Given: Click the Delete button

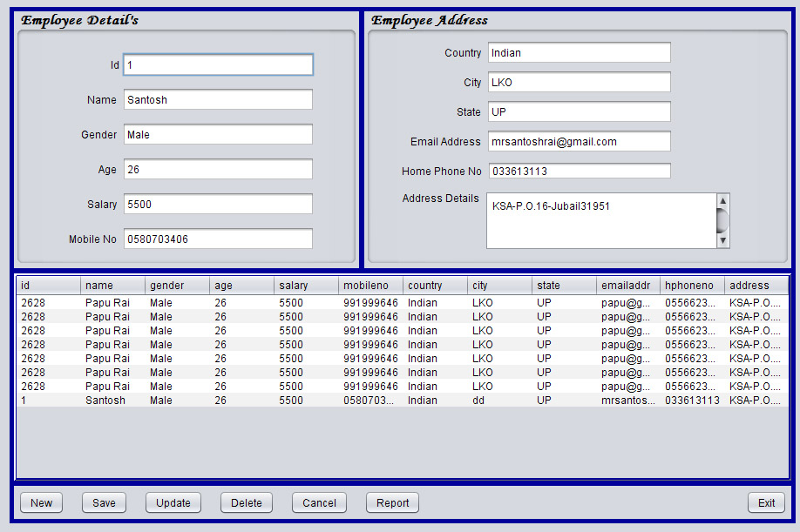Looking at the screenshot, I should pyautogui.click(x=247, y=502).
